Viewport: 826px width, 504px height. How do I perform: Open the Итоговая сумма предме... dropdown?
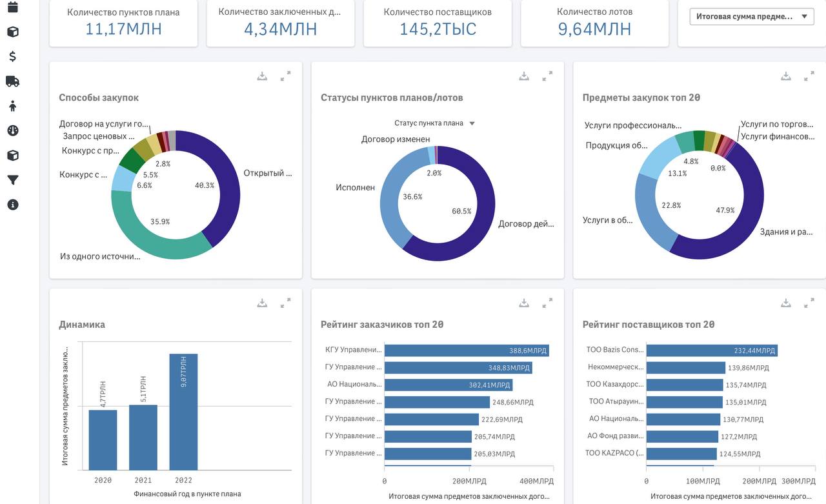(752, 17)
